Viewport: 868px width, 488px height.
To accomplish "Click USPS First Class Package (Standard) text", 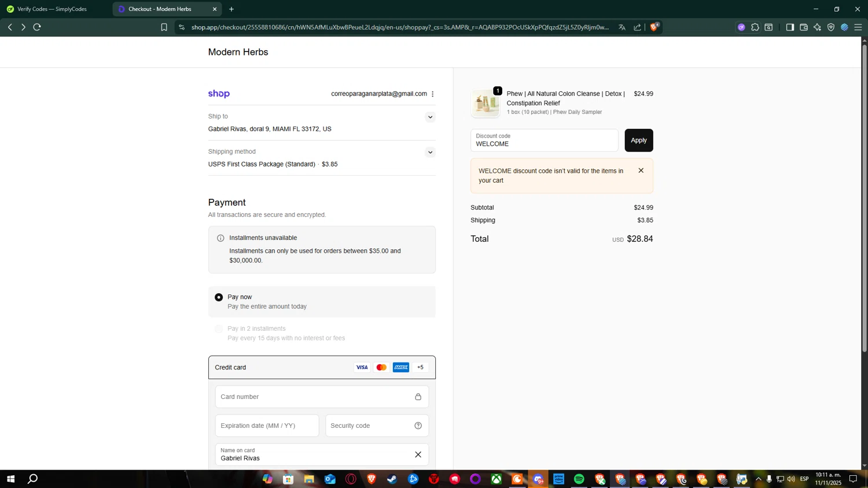I will click(262, 164).
